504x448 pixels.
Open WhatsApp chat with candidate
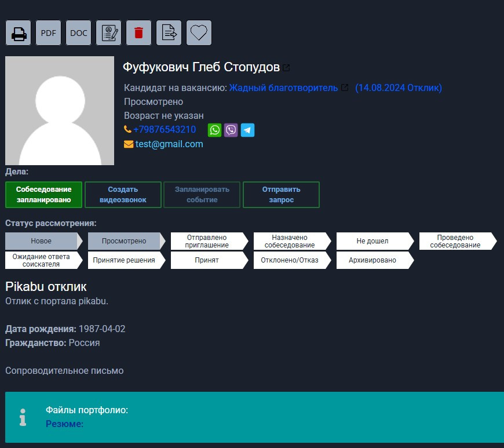215,130
